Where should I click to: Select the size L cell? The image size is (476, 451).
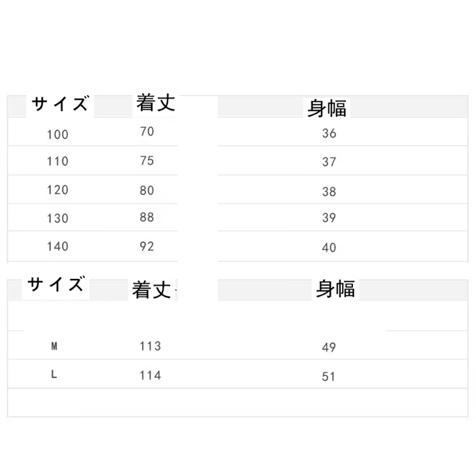point(54,375)
